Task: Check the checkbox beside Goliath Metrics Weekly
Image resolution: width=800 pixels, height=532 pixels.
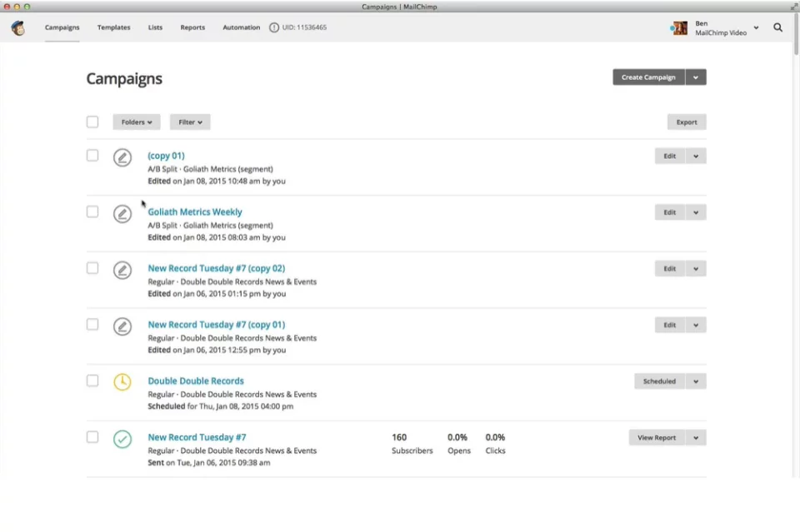Action: point(92,211)
